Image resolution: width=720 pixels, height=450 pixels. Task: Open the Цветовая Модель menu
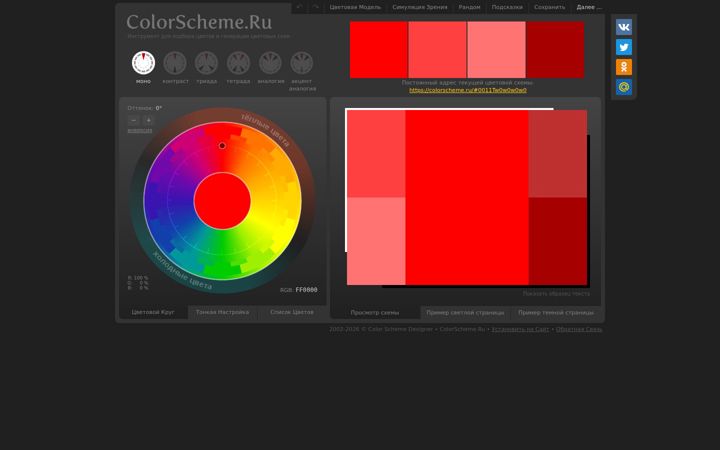pyautogui.click(x=355, y=7)
